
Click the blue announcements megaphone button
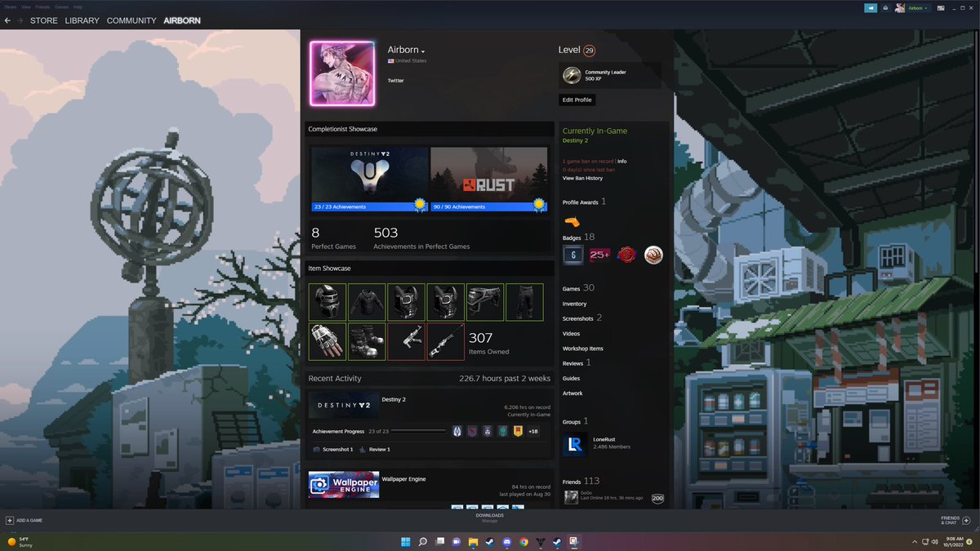[871, 7]
